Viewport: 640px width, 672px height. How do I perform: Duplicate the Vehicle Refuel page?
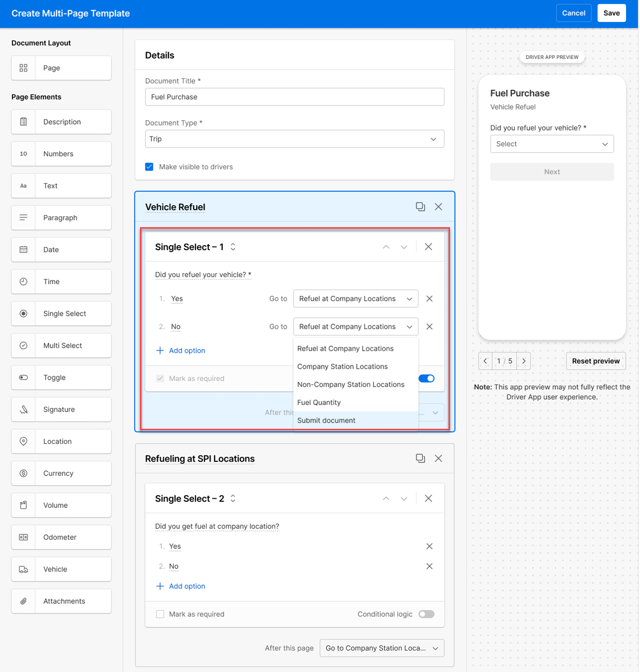click(420, 207)
